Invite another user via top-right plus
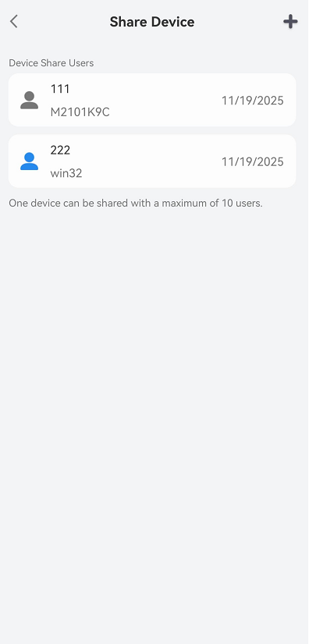 click(x=290, y=21)
